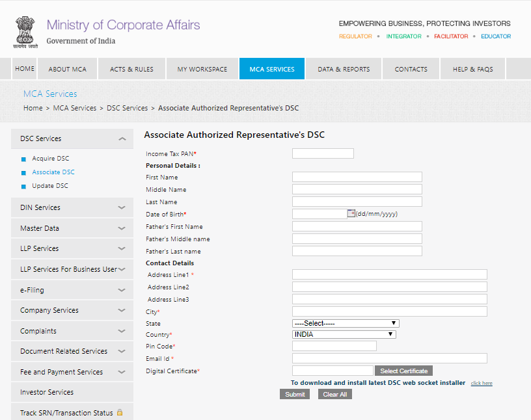Collapse the DSC Services section chevron

(x=122, y=139)
